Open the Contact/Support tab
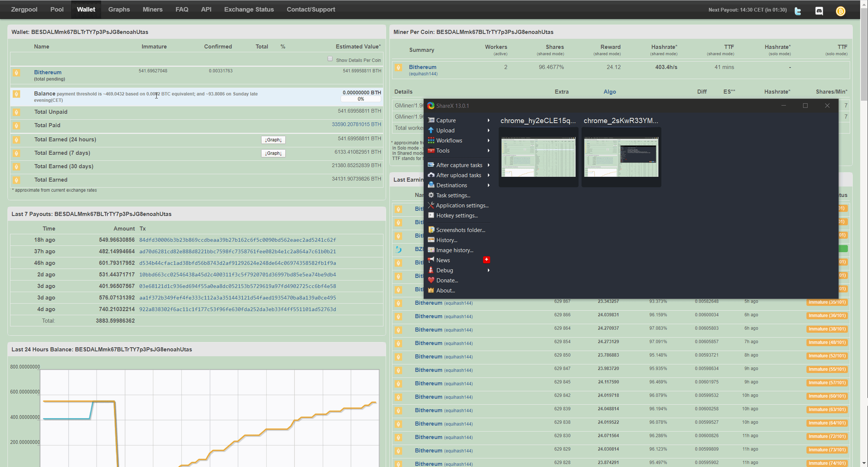 311,9
